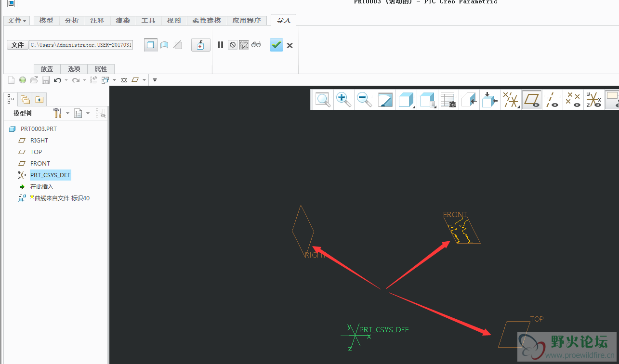Switch to the 模型 ribbon tab
The width and height of the screenshot is (619, 364).
46,21
